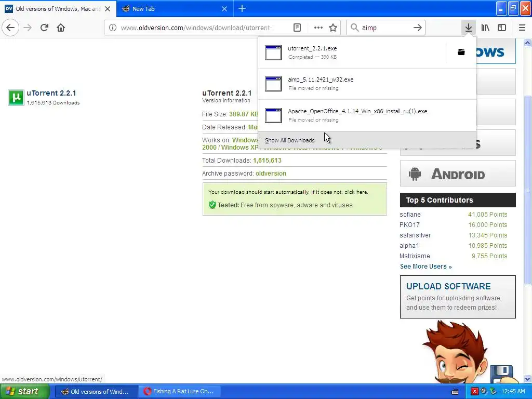This screenshot has width=532, height=399.
Task: Select the Apache_OpenOffice install download entry
Action: [x=367, y=115]
